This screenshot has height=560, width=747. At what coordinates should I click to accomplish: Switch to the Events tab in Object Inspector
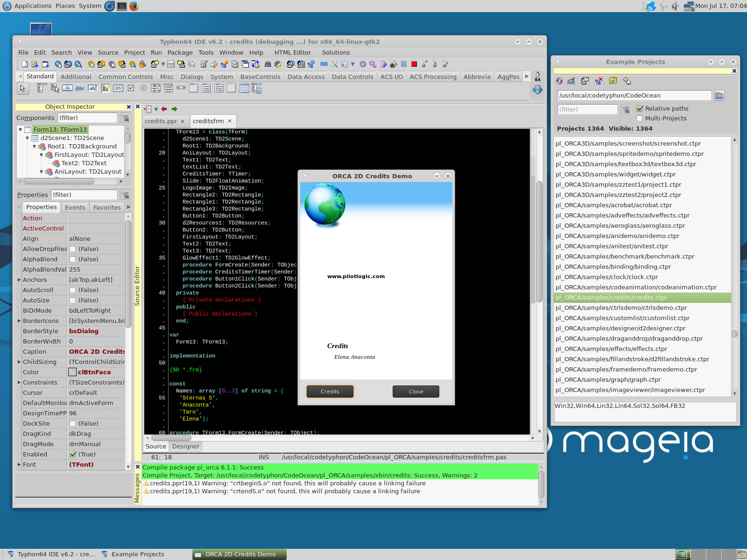[x=75, y=208]
